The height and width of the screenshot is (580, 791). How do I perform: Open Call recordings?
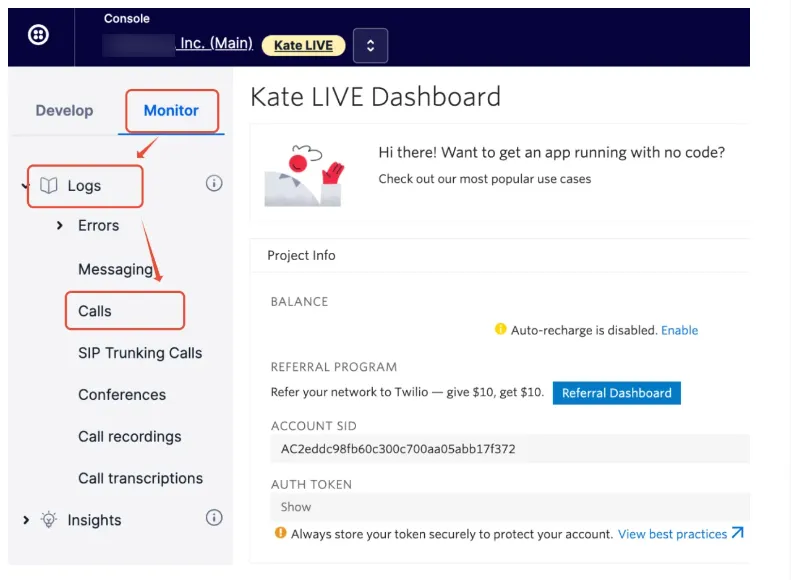(x=130, y=437)
